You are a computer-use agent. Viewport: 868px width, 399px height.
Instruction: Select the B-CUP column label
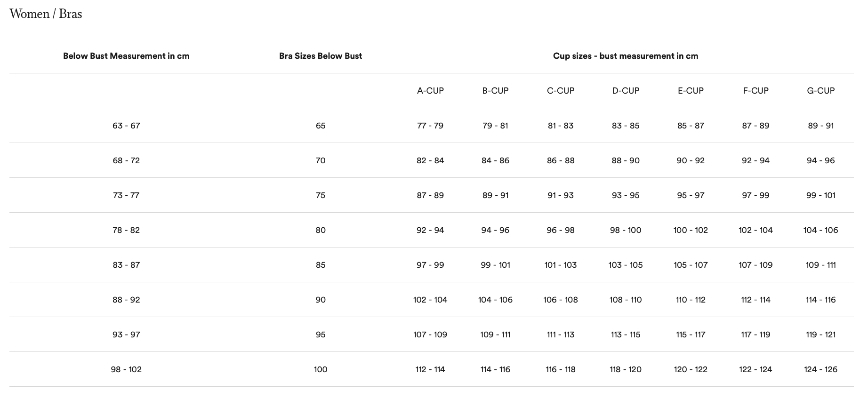(495, 91)
